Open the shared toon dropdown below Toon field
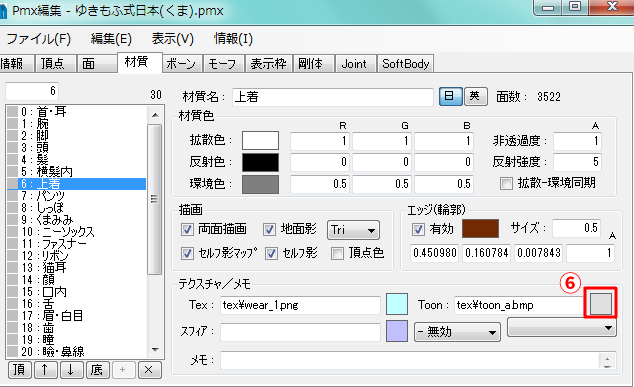The image size is (634, 387). (x=562, y=328)
